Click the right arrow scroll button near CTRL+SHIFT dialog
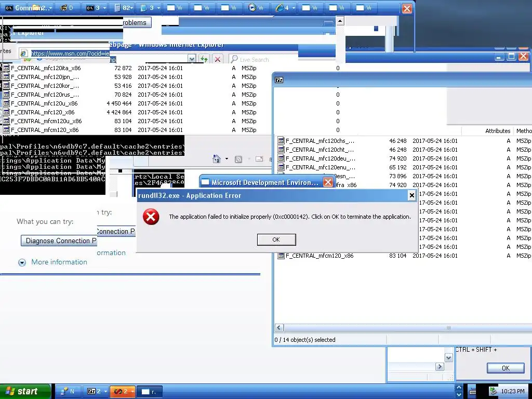Image resolution: width=532 pixels, height=399 pixels. coord(440,366)
